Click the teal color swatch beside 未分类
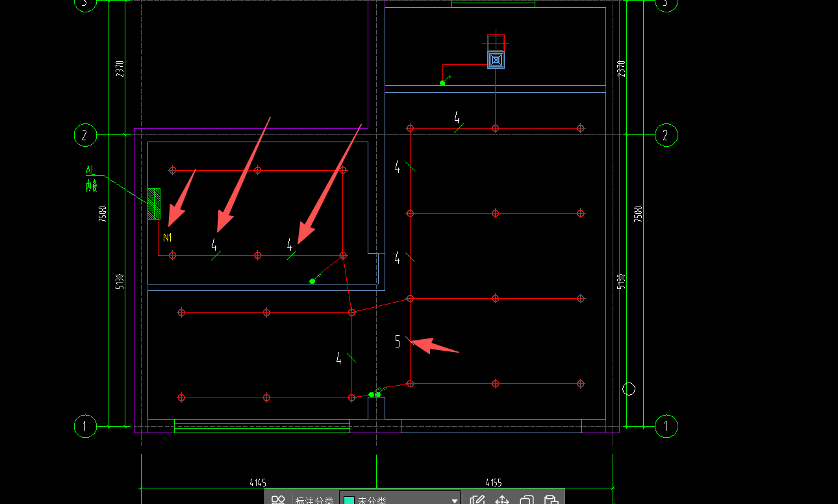838x504 pixels. pos(348,501)
